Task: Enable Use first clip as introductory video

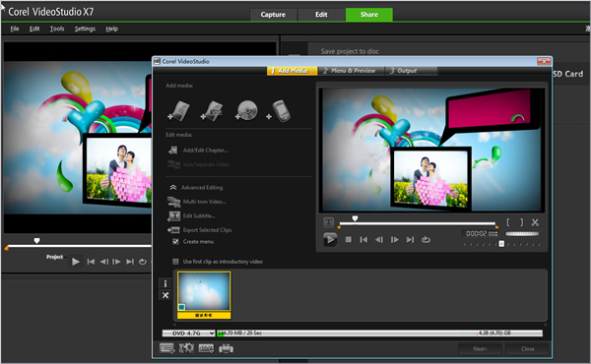Action: 175,262
